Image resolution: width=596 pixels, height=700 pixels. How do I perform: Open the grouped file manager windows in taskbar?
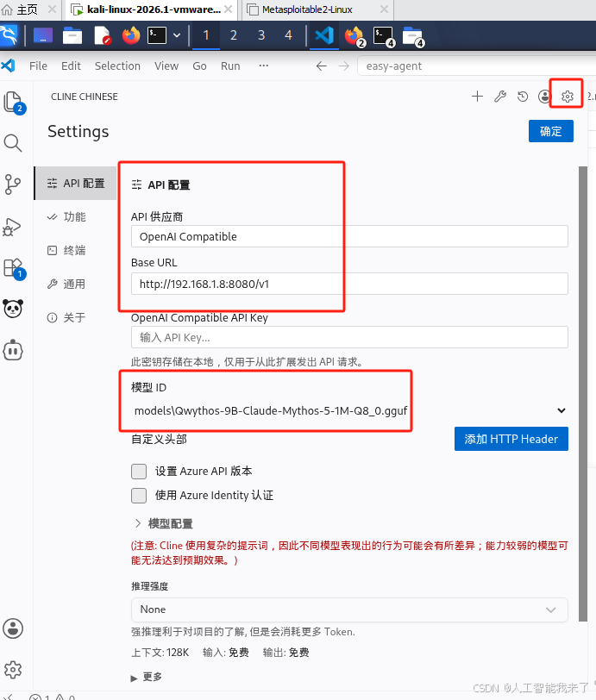tap(413, 36)
